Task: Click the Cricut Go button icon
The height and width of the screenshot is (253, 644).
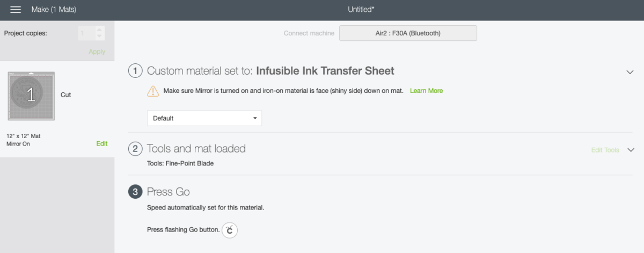Action: (x=230, y=230)
